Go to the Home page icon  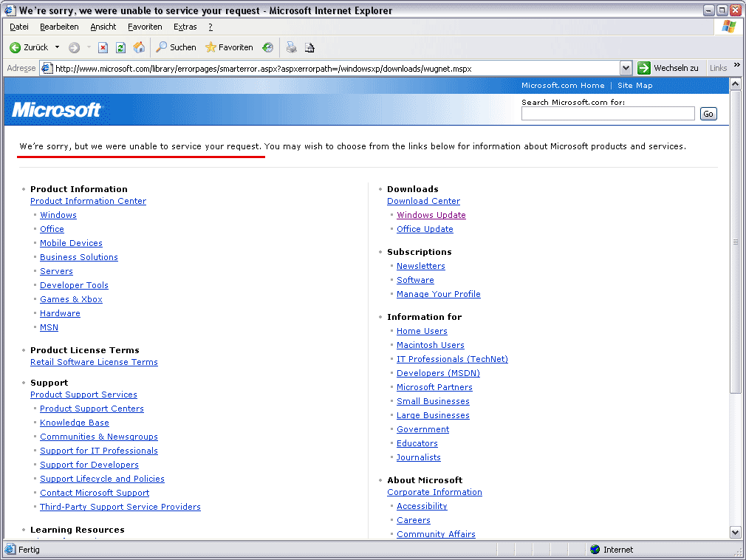(139, 47)
